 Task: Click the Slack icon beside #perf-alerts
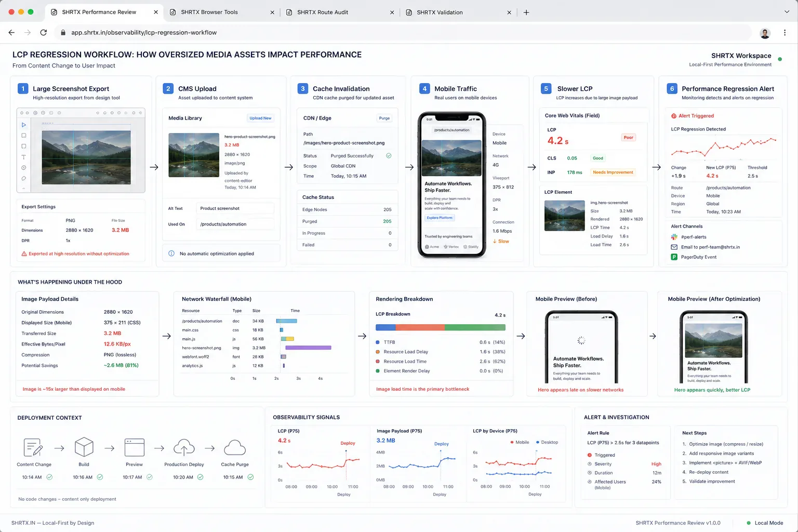click(x=674, y=237)
